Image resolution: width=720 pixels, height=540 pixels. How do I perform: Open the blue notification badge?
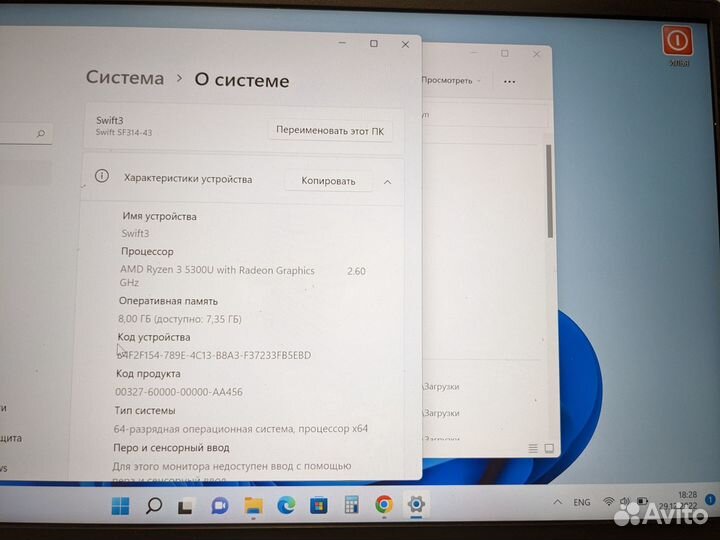click(x=710, y=499)
